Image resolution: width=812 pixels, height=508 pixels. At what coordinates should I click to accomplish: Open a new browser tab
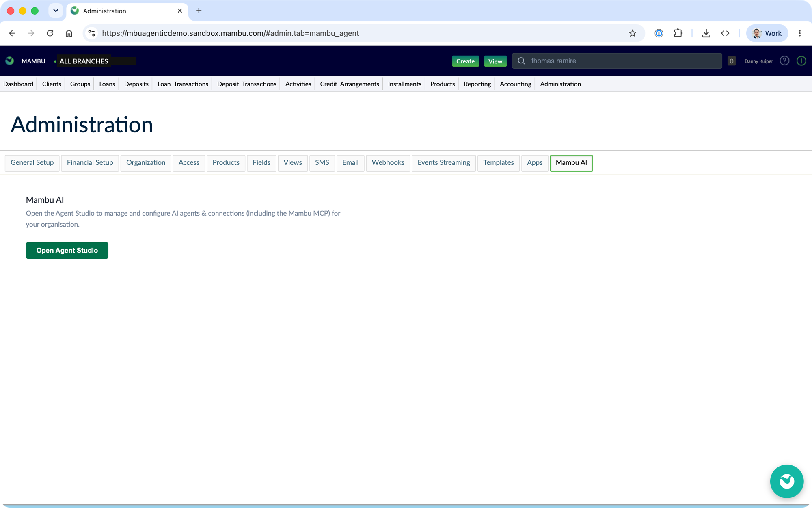[199, 11]
